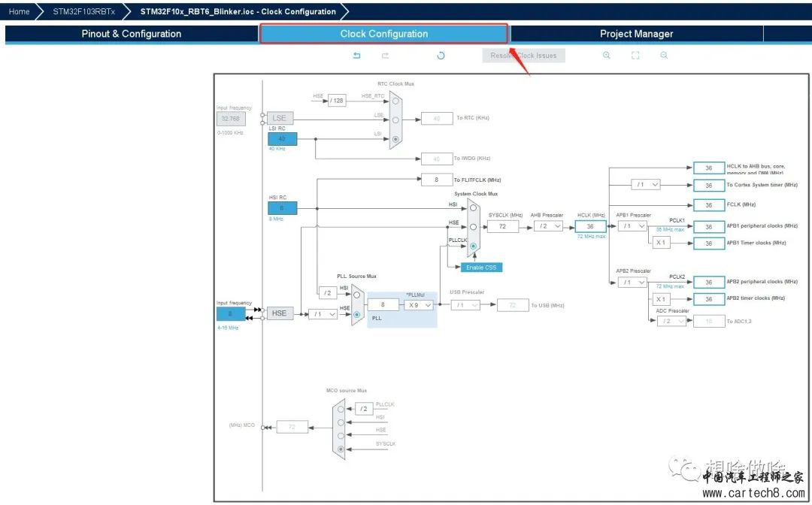Click the HSI RC 8 value box

(282, 208)
